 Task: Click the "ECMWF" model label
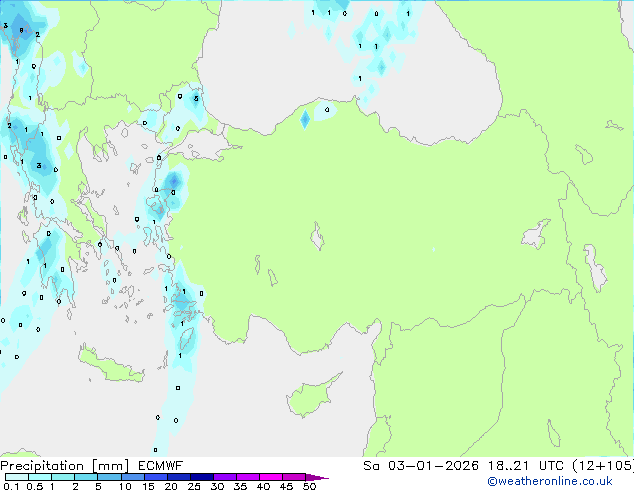click(161, 466)
